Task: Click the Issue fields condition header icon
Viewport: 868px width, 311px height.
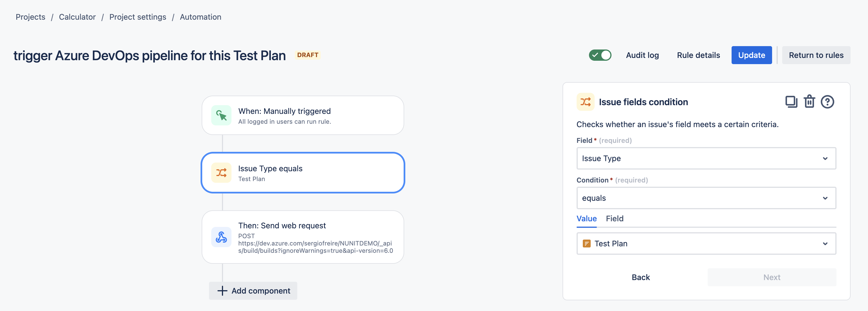Action: [586, 102]
